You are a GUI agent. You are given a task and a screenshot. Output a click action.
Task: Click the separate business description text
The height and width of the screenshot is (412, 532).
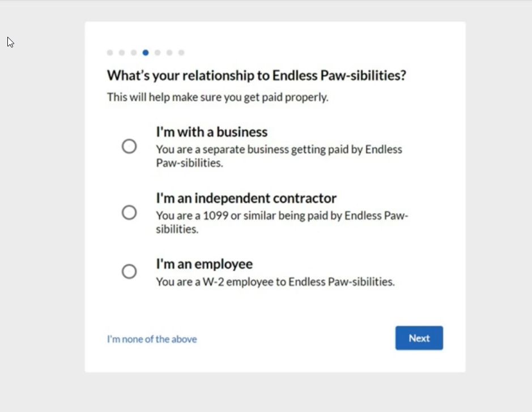[279, 156]
